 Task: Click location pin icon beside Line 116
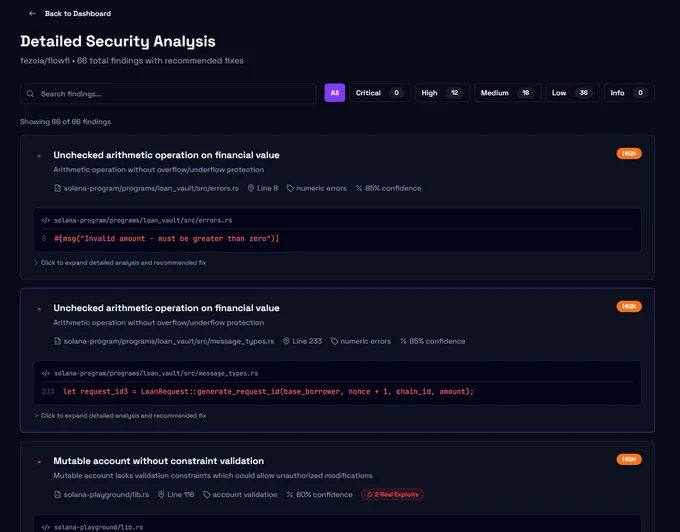point(161,494)
